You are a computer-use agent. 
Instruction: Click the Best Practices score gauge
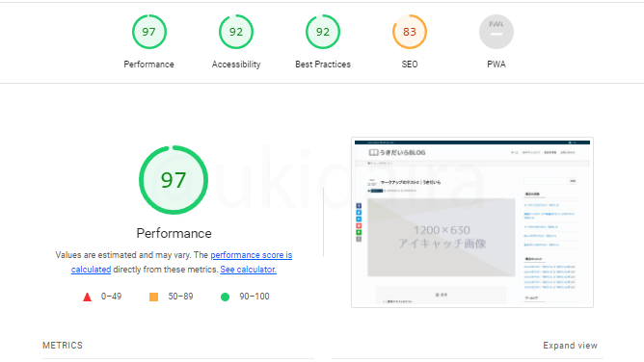[x=323, y=32]
